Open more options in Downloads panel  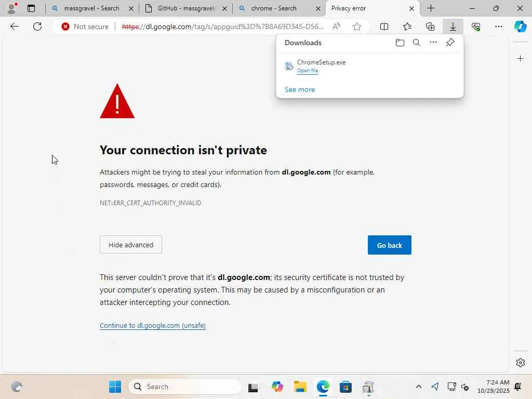(x=433, y=43)
